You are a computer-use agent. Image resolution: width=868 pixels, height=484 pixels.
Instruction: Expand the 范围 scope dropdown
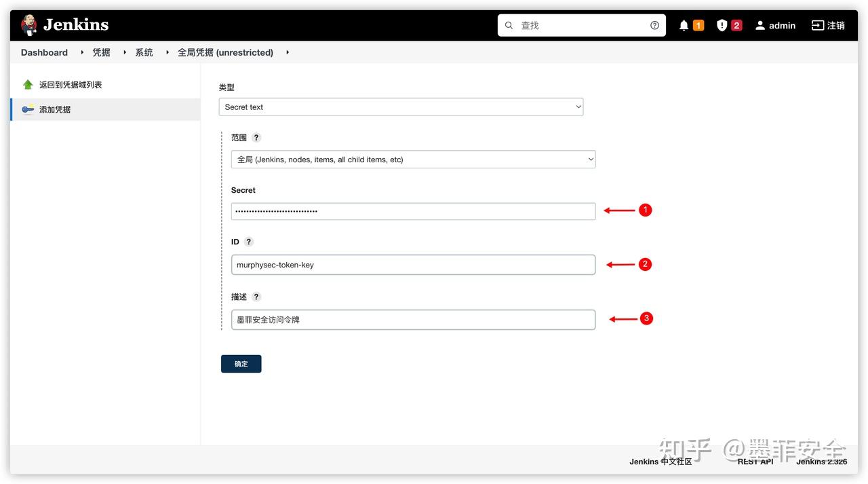413,160
